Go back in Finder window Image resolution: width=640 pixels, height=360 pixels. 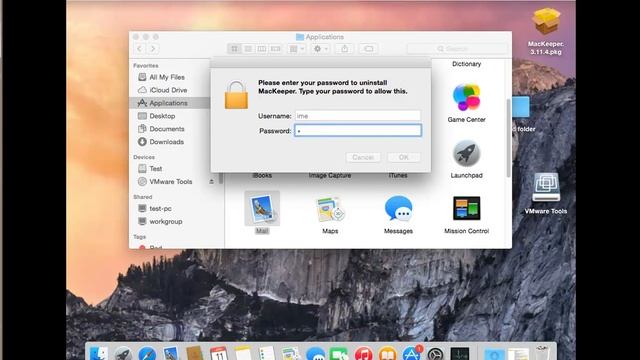click(x=140, y=49)
